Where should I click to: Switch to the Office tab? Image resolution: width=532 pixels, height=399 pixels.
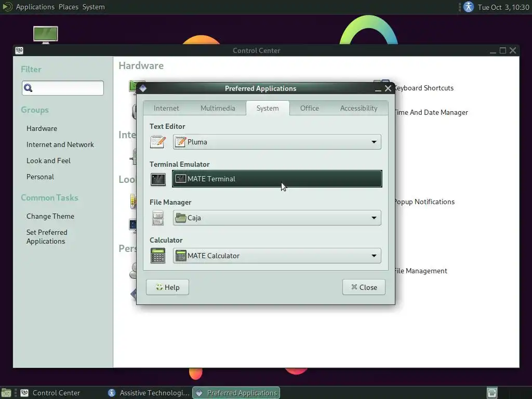(310, 108)
